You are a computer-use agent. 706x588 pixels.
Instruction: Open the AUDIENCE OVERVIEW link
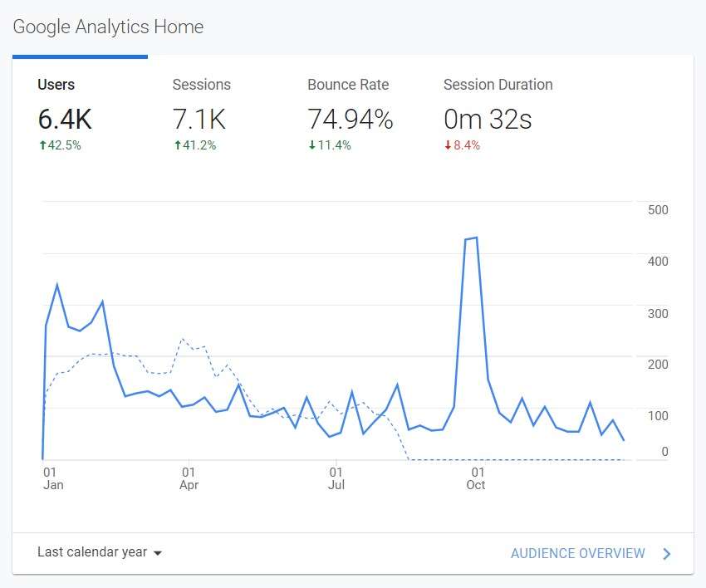tap(578, 553)
